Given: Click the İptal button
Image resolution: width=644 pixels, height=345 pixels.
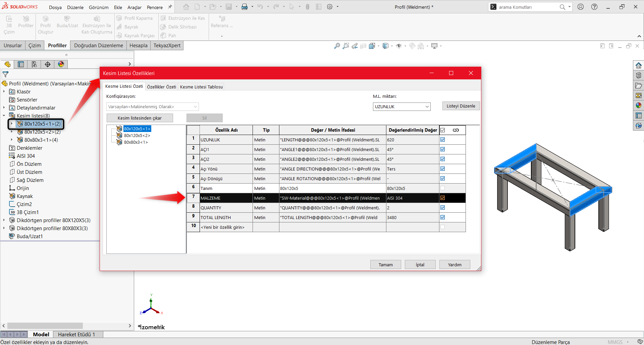Looking at the screenshot, I should tap(420, 265).
